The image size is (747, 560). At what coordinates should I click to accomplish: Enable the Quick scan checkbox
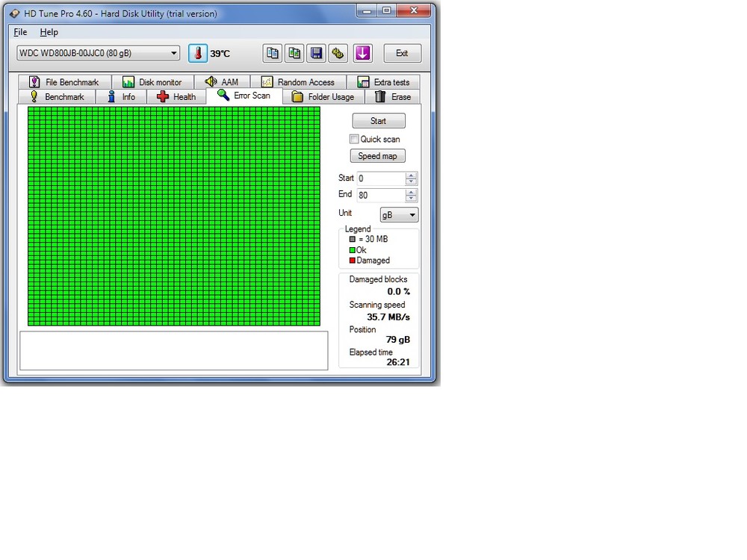[x=354, y=139]
